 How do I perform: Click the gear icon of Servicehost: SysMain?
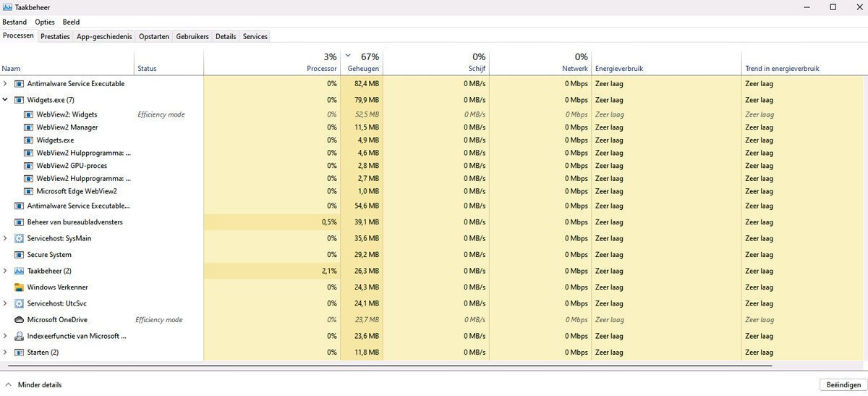19,238
